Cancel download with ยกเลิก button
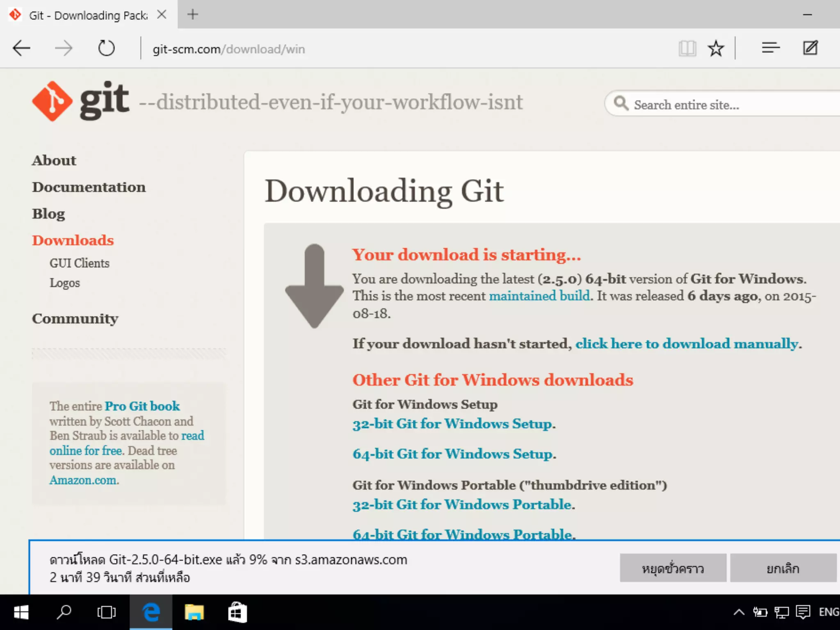Screen dimensions: 840x630 [783, 568]
